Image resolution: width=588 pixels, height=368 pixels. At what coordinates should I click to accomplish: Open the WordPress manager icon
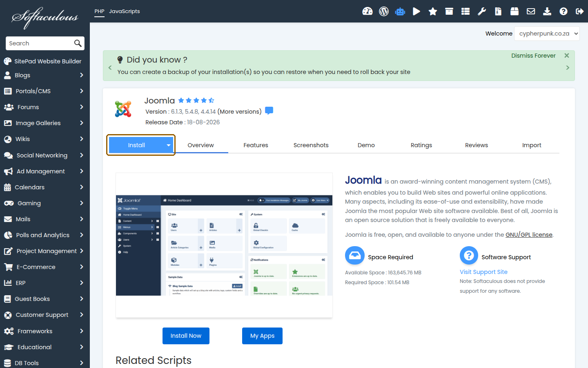(384, 11)
